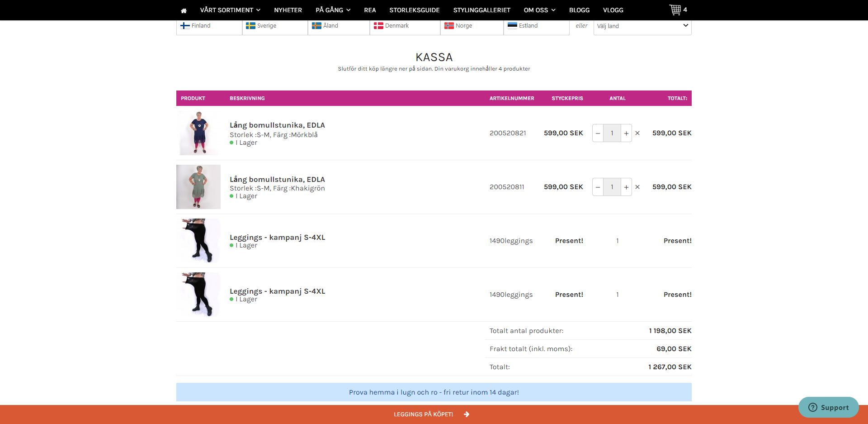Viewport: 868px width, 424px height.
Task: Click the quantity field for Mörkblå tunic
Action: [x=612, y=133]
